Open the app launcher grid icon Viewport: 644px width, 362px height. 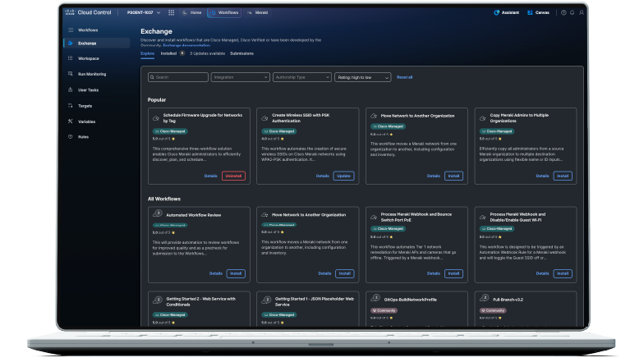pyautogui.click(x=171, y=13)
